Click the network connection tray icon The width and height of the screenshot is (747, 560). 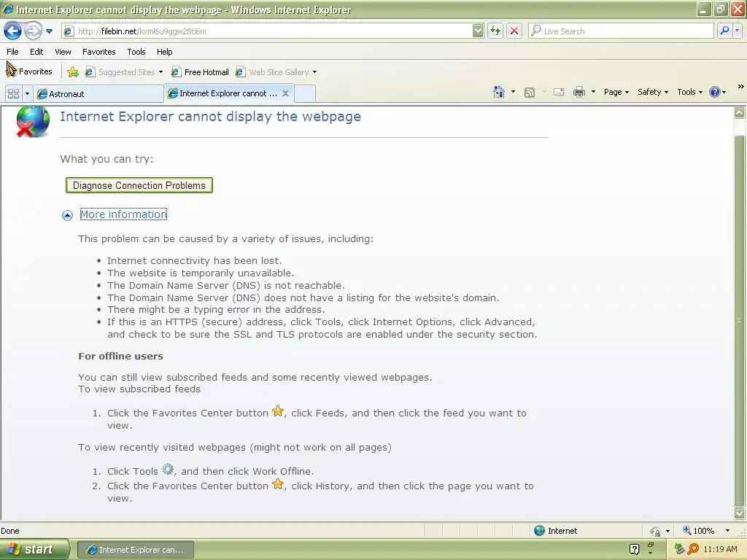pyautogui.click(x=679, y=549)
